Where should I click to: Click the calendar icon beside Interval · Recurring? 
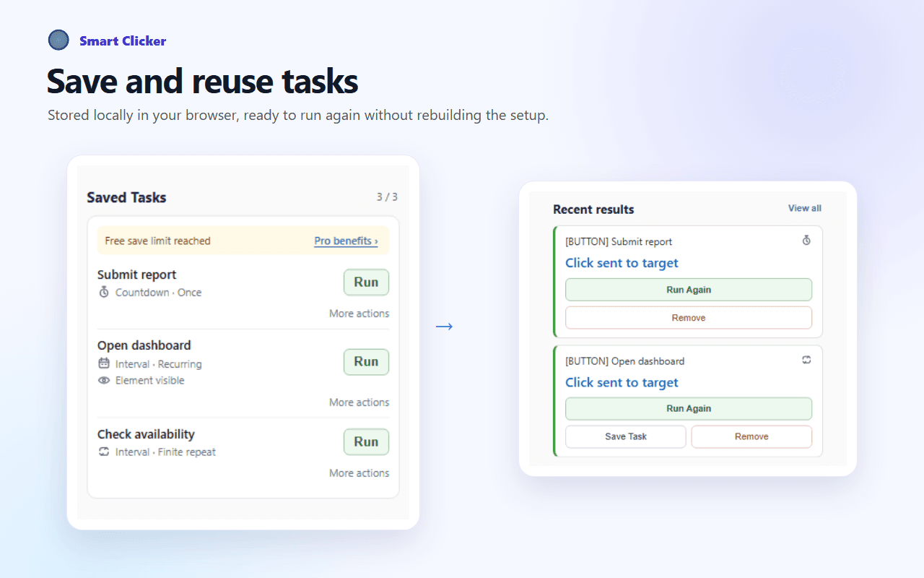pyautogui.click(x=104, y=363)
